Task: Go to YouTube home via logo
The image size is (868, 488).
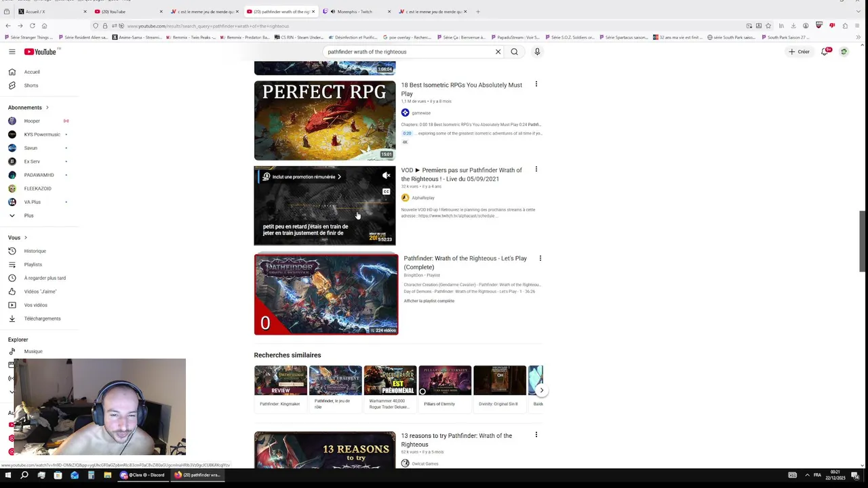Action: pyautogui.click(x=40, y=52)
